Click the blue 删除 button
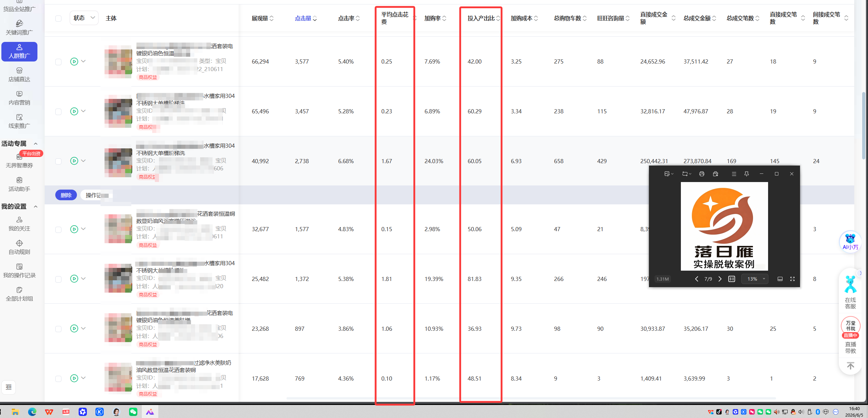This screenshot has height=418, width=868. point(66,195)
